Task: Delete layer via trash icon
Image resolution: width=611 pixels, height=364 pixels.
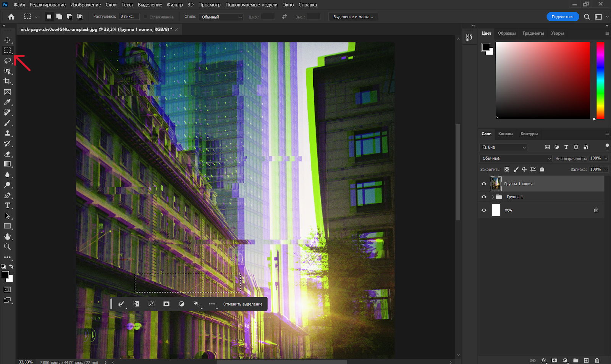Action: pyautogui.click(x=597, y=360)
